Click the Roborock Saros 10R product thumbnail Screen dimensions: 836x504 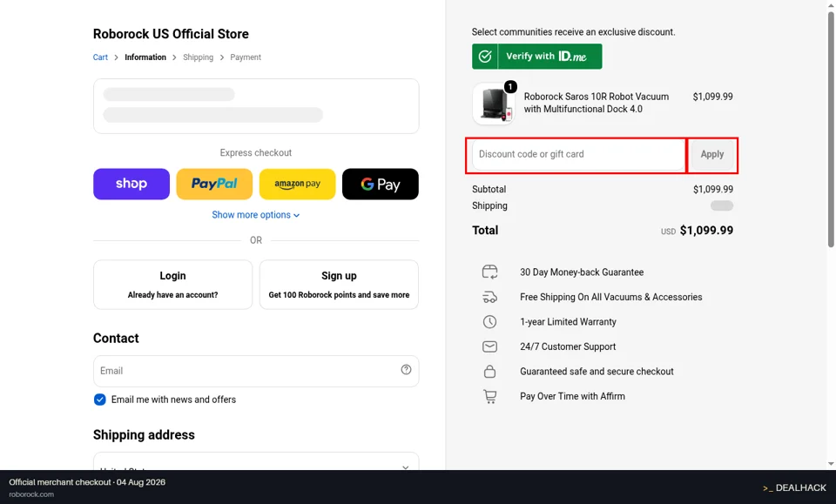[494, 104]
